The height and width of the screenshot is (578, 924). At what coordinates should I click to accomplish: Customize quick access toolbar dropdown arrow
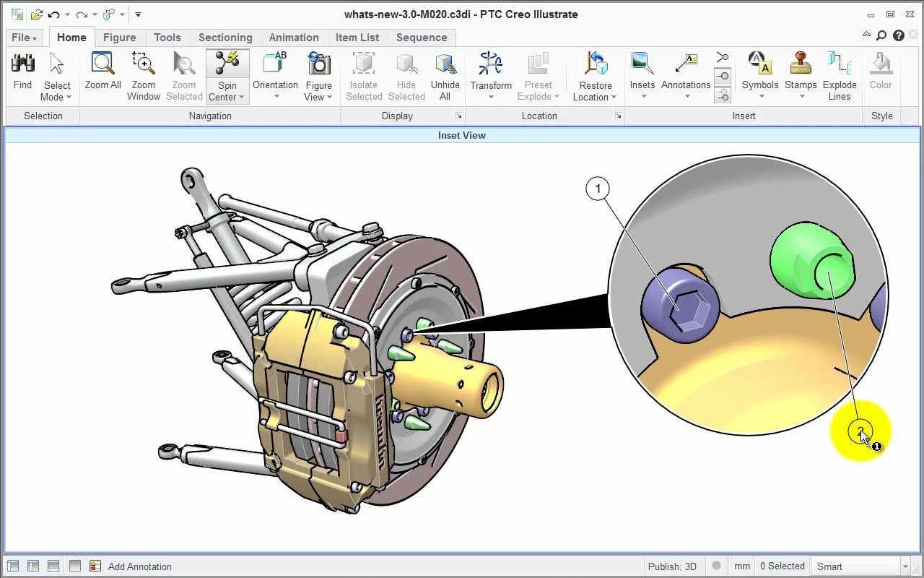tap(138, 14)
